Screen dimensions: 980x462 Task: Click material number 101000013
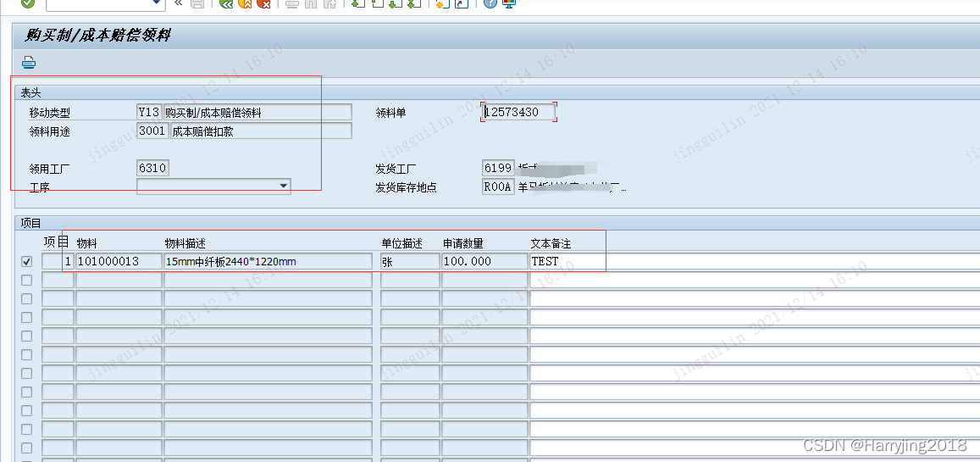tap(119, 261)
